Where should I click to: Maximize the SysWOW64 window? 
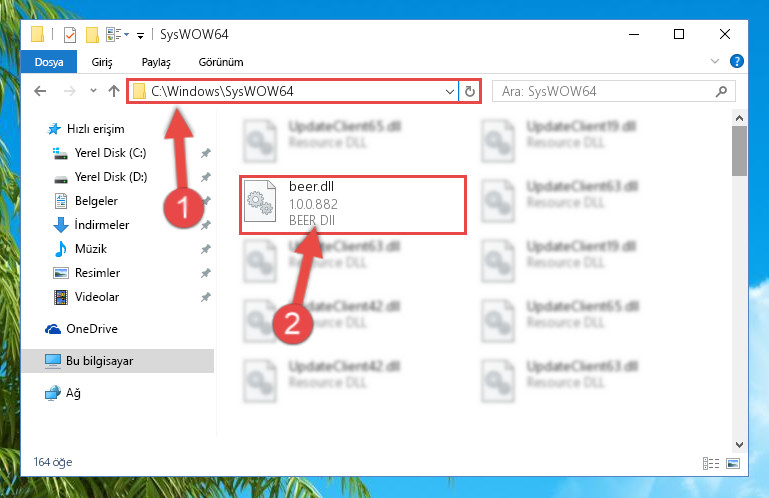coord(679,34)
